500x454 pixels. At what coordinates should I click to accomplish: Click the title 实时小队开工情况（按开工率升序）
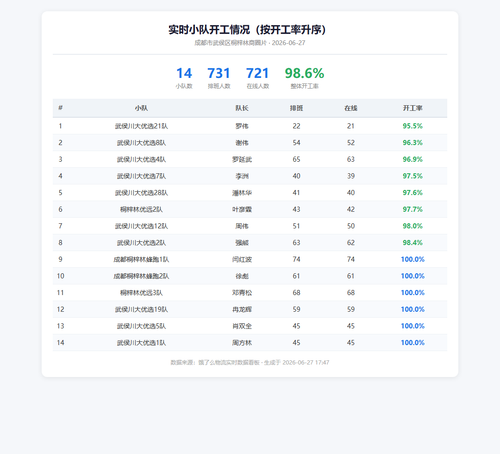coord(247,30)
